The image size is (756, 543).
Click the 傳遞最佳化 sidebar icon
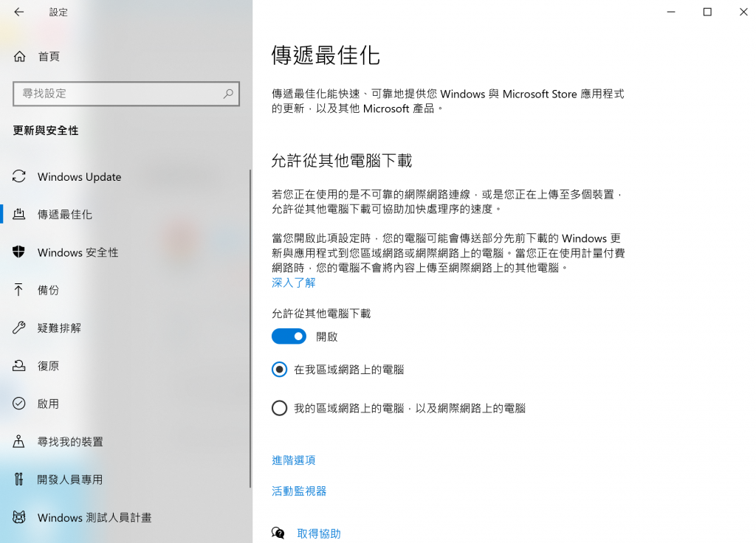click(x=18, y=214)
